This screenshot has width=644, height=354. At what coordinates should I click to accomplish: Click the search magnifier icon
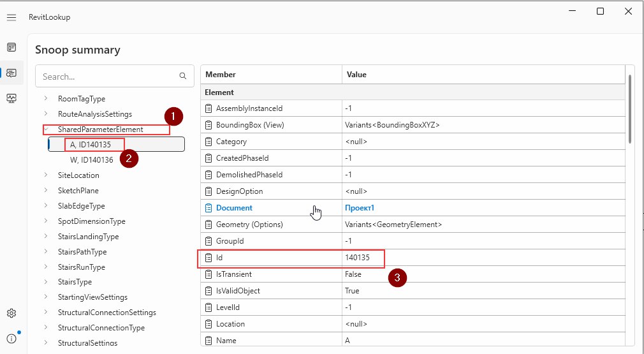coord(183,76)
